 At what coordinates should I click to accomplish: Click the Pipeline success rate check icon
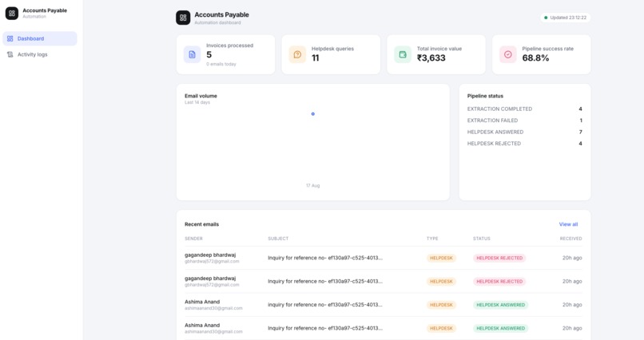pos(508,54)
